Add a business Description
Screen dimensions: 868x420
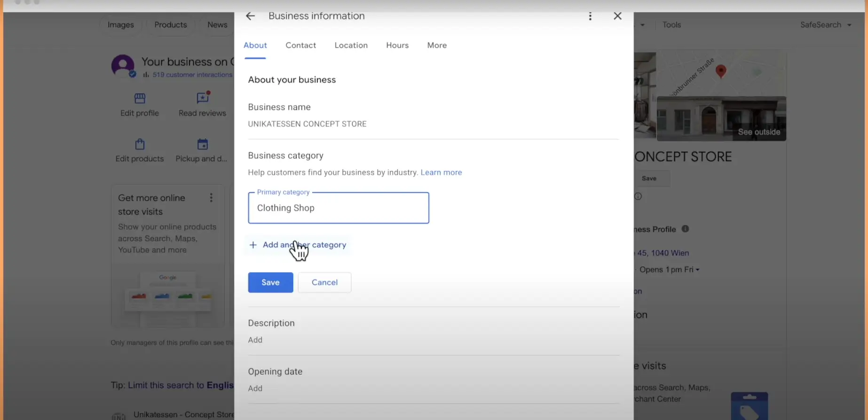(255, 340)
